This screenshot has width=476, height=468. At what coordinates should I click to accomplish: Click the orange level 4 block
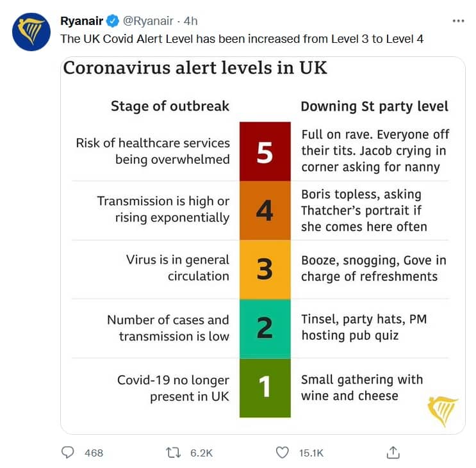click(265, 211)
